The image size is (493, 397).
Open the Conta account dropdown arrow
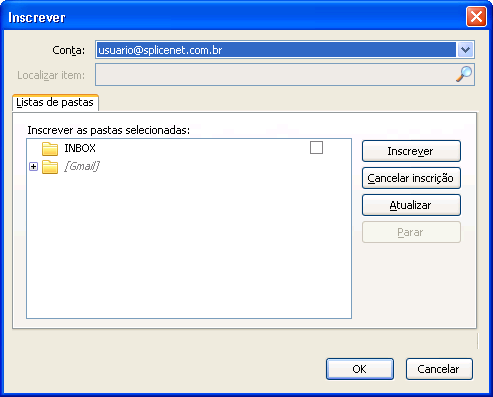point(465,50)
